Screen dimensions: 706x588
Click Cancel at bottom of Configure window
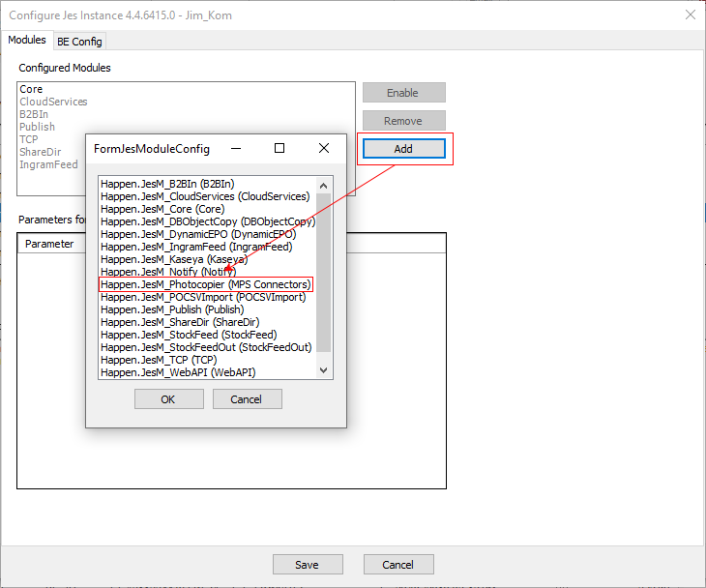398,565
